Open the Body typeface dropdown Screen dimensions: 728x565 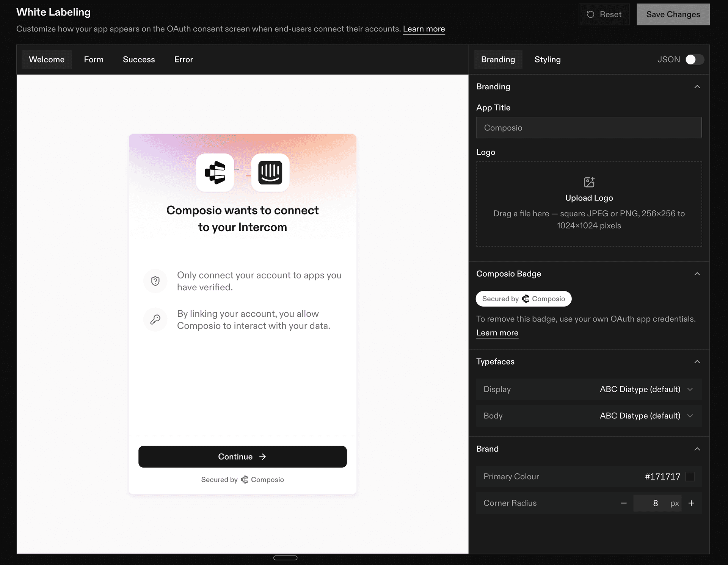[589, 416]
